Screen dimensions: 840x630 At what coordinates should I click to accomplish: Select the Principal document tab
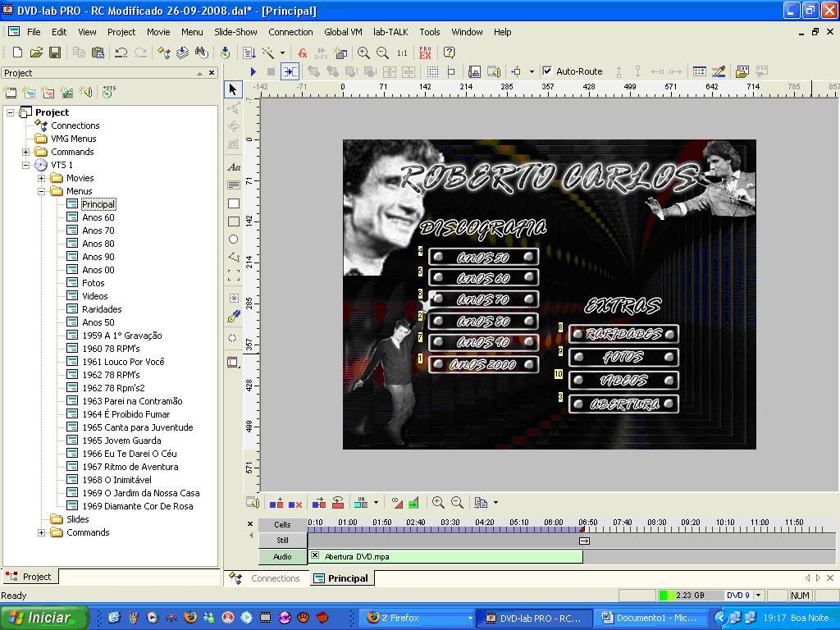pos(341,578)
